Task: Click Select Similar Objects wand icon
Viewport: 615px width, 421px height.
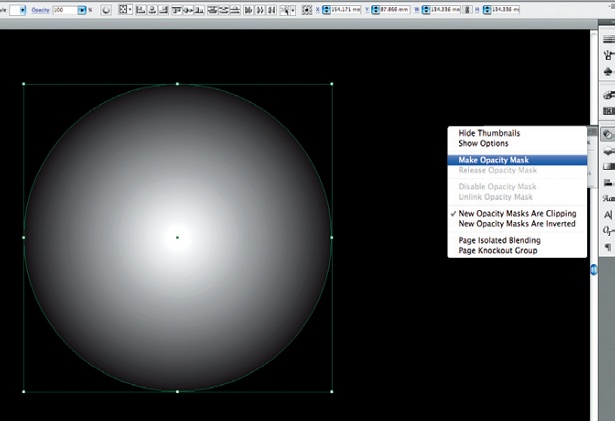Action: pyautogui.click(x=285, y=10)
